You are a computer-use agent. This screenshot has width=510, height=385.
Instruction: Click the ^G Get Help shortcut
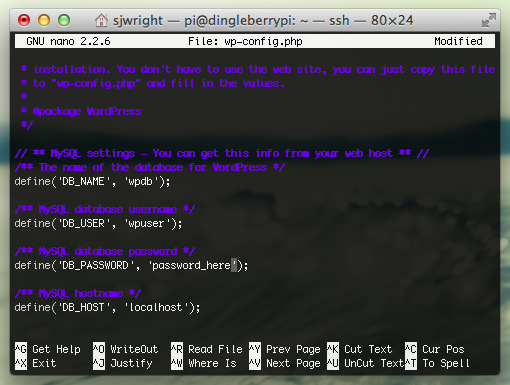tap(48, 349)
